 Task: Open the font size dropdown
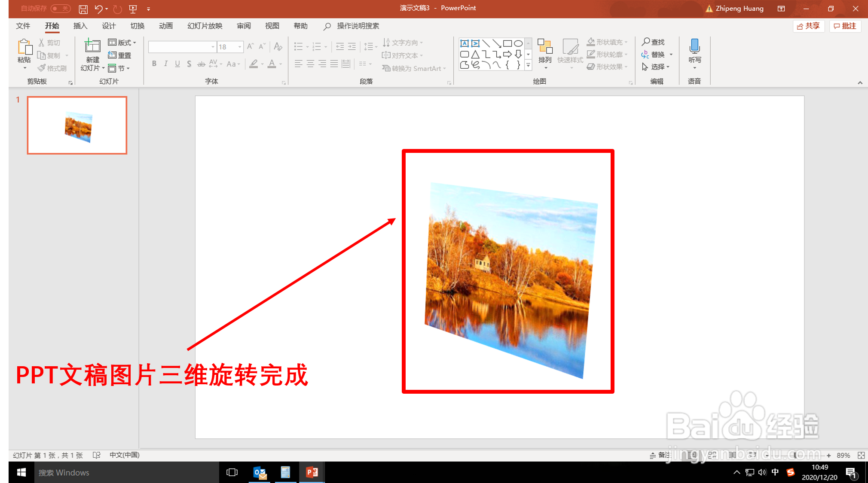click(x=240, y=47)
